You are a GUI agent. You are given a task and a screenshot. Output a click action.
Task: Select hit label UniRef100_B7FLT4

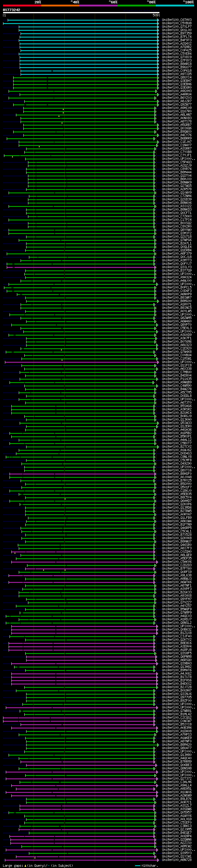pos(177,37)
